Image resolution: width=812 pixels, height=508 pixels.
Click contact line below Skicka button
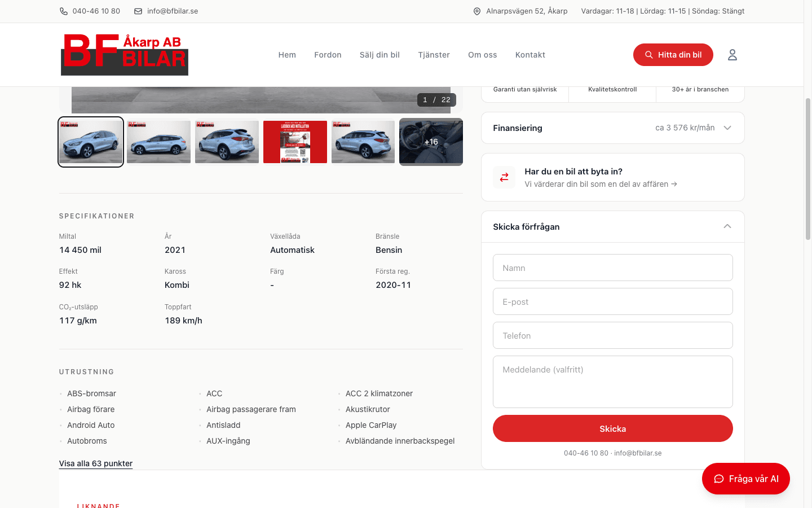(613, 453)
